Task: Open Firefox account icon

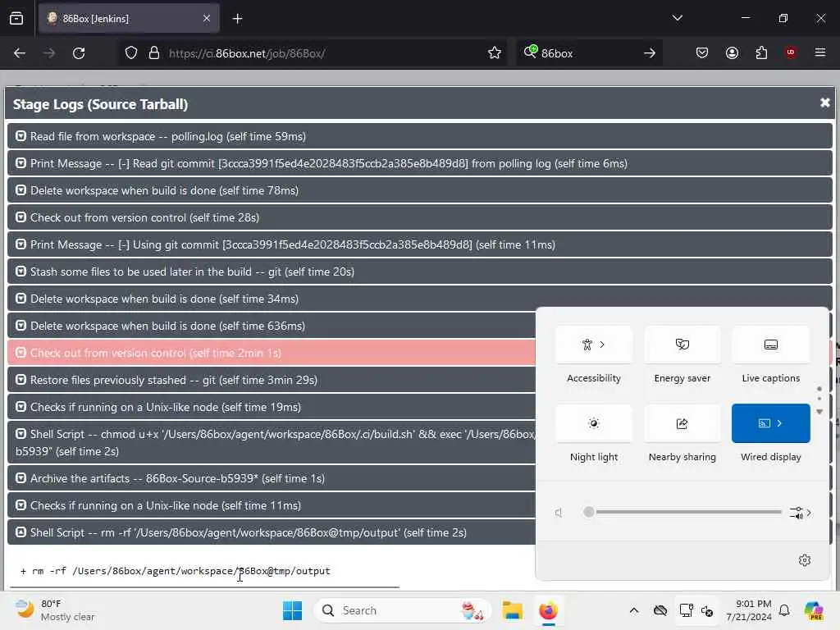Action: point(732,52)
